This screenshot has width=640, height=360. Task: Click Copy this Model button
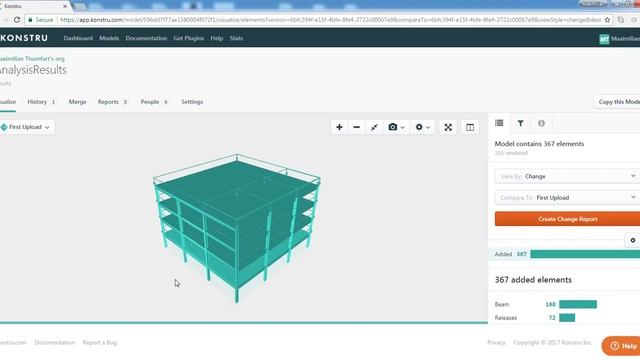tap(617, 102)
